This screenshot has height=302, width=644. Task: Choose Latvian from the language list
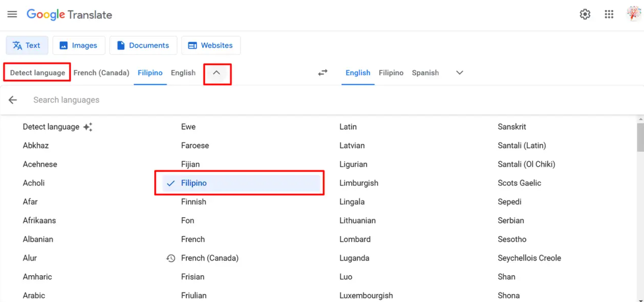[352, 146]
